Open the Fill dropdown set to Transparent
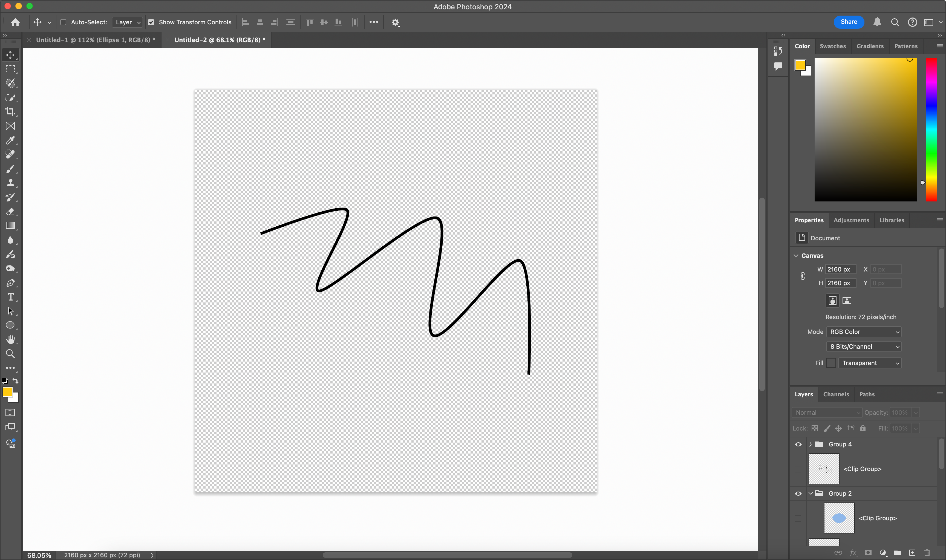This screenshot has width=946, height=560. [x=870, y=363]
